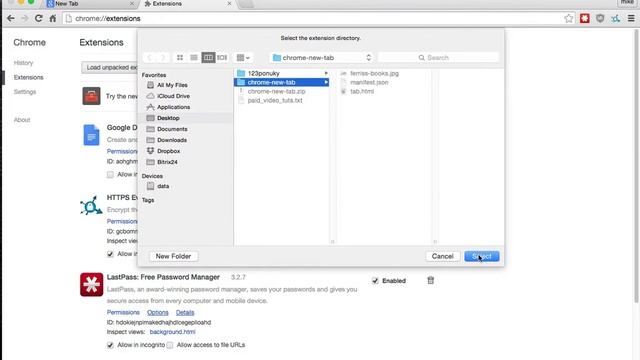Click the browser forward arrow
This screenshot has height=360, width=640.
(x=24, y=18)
